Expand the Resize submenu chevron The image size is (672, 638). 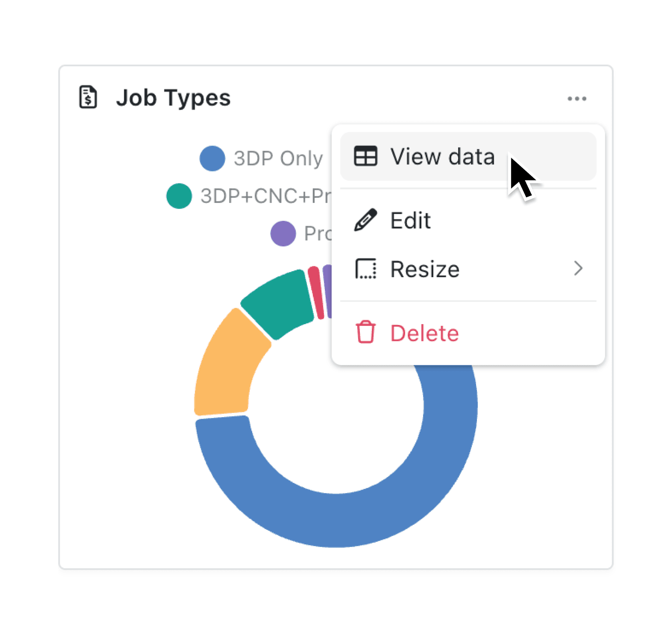pos(578,269)
